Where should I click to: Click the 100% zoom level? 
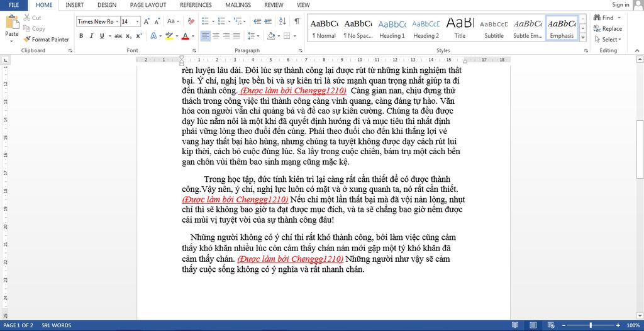click(x=634, y=325)
